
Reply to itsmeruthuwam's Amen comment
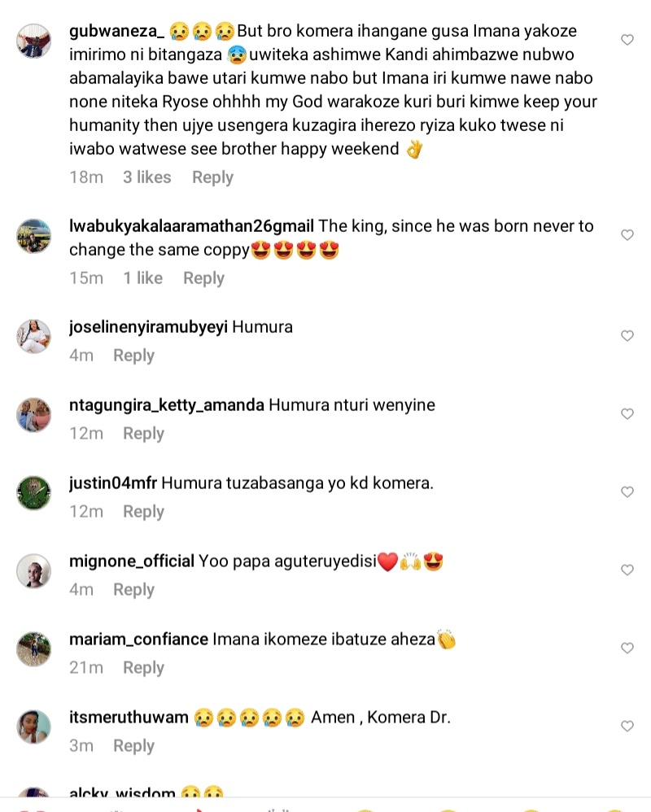(133, 746)
